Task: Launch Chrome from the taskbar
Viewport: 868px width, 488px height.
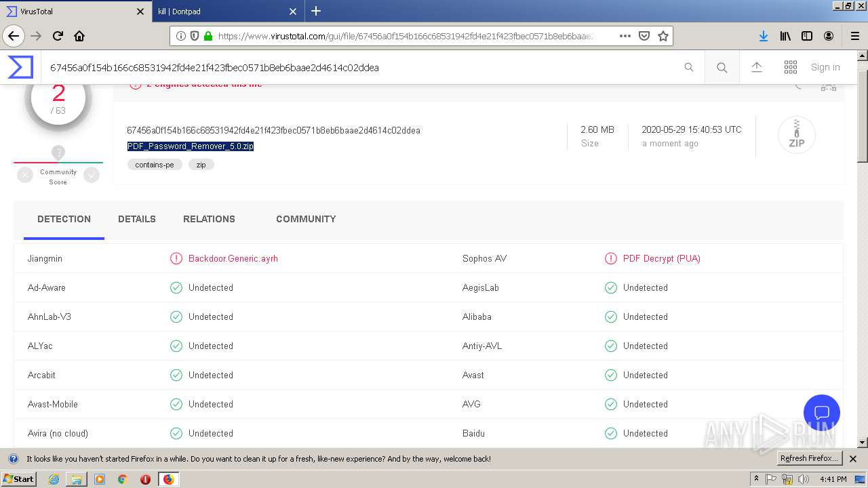Action: (x=123, y=479)
